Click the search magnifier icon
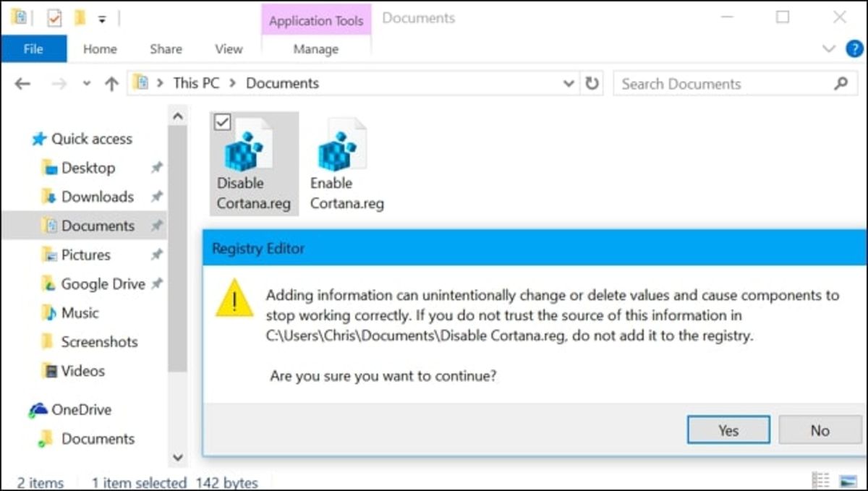The width and height of the screenshot is (868, 491). click(x=841, y=84)
